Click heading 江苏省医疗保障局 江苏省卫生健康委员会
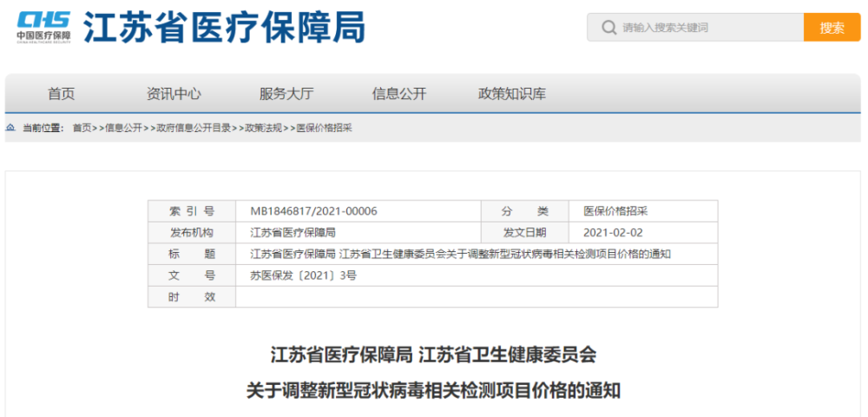The height and width of the screenshot is (417, 868). pyautogui.click(x=433, y=355)
